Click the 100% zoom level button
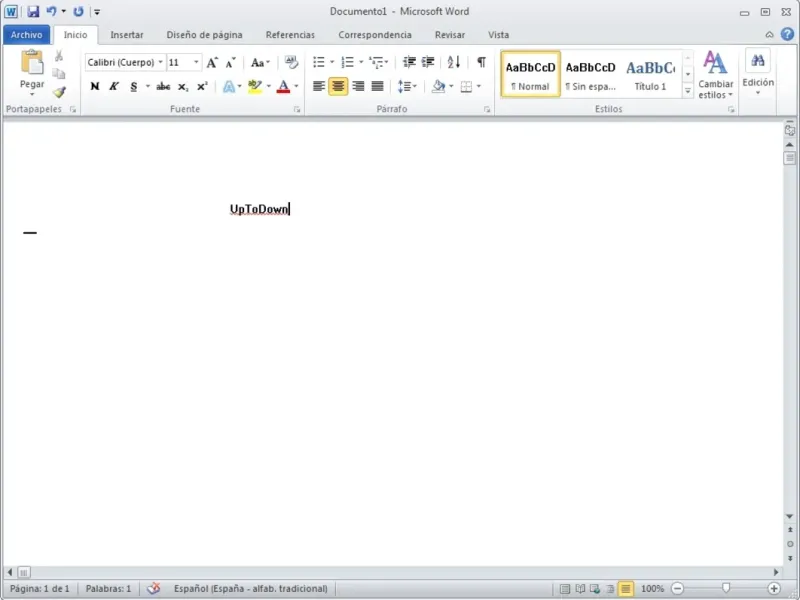800x600 pixels. point(652,589)
